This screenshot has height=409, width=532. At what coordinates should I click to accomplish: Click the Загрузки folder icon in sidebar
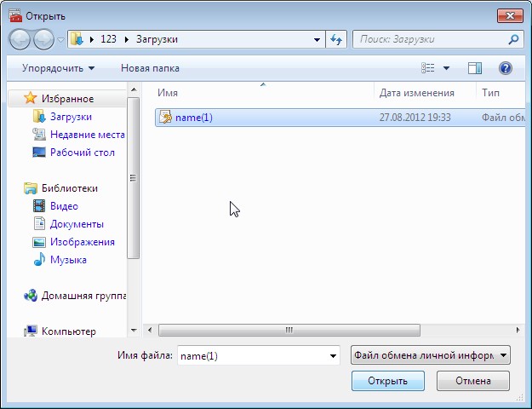39,116
